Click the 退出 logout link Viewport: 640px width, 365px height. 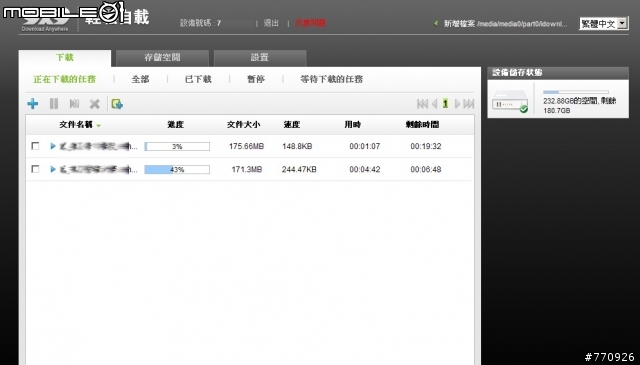pyautogui.click(x=271, y=23)
